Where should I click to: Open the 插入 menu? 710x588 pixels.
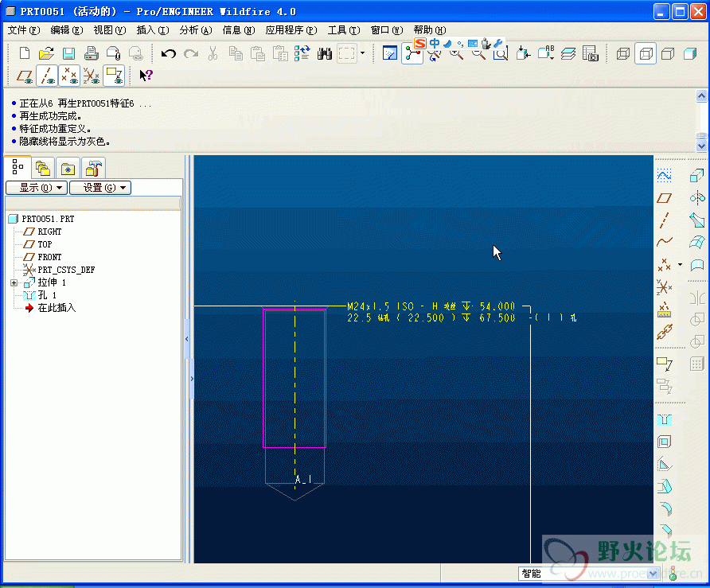point(153,30)
